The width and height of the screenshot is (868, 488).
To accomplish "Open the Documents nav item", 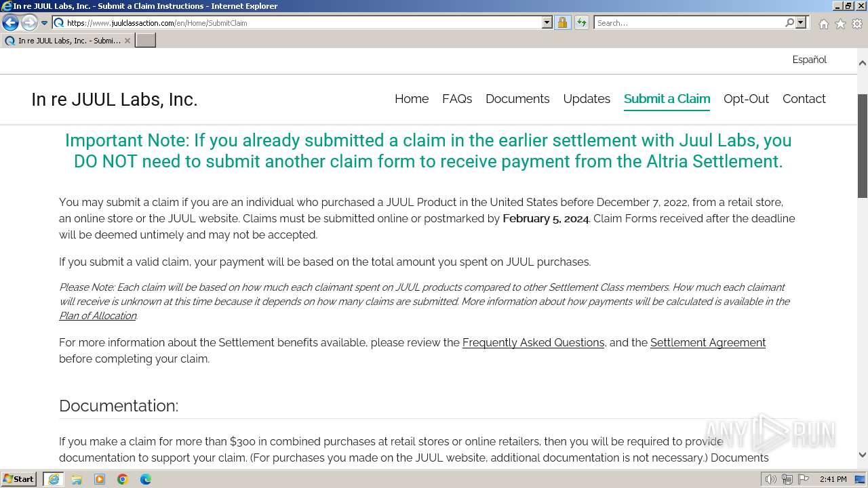I will [x=517, y=99].
